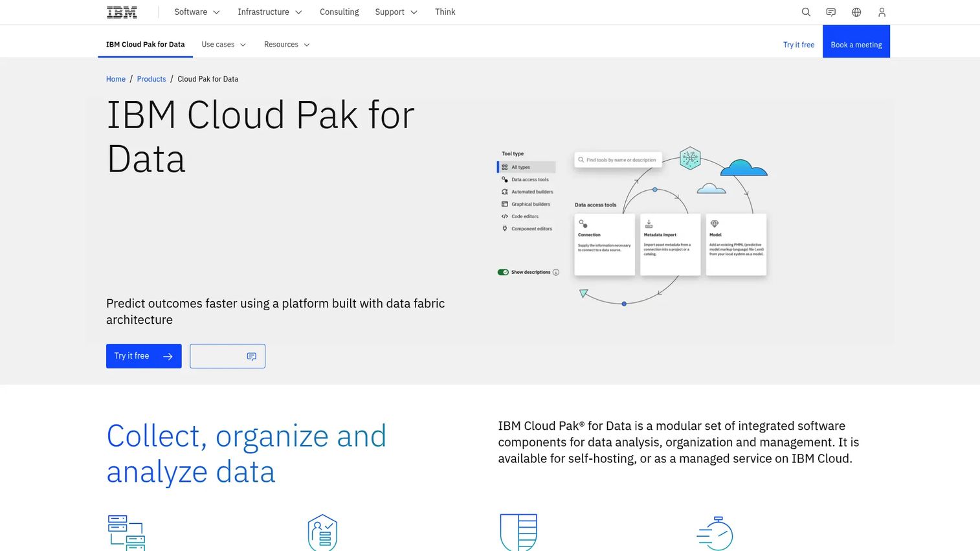Click the globe region selector icon
This screenshot has height=551, width=980.
(856, 12)
